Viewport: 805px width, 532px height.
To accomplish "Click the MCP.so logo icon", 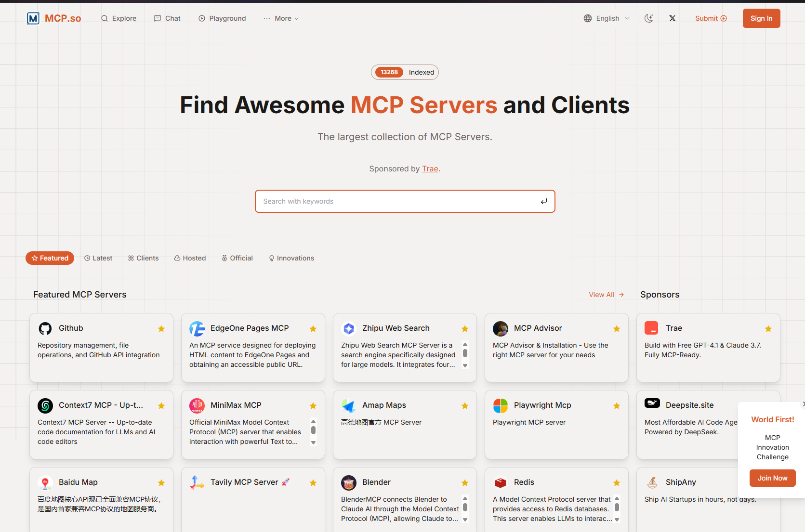I will (33, 18).
